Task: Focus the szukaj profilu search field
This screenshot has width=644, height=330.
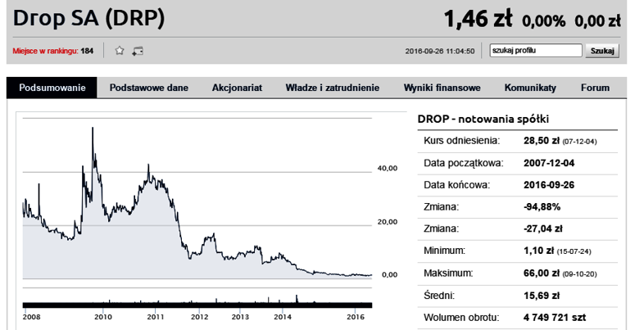Action: pyautogui.click(x=536, y=51)
